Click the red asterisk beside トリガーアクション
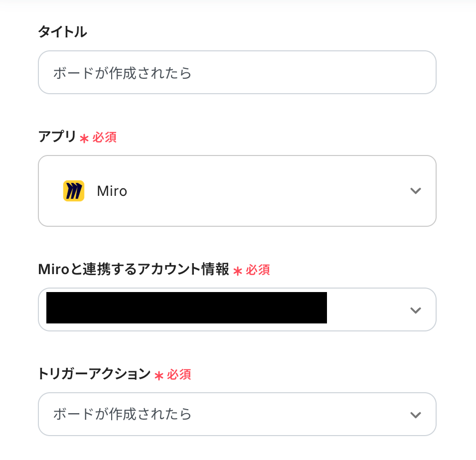This screenshot has width=476, height=460. click(159, 375)
